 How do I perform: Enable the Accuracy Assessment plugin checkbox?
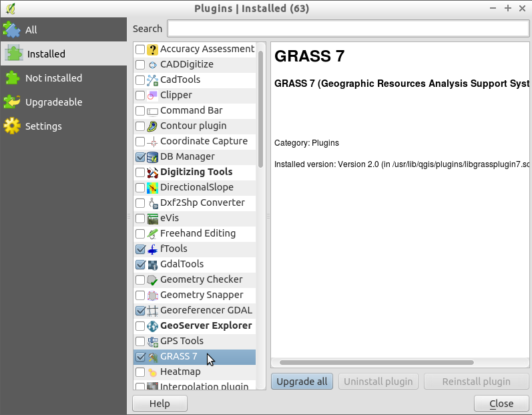point(140,49)
